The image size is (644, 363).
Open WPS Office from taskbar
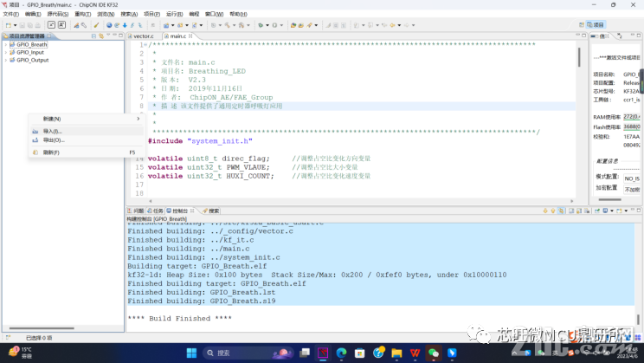[415, 353]
